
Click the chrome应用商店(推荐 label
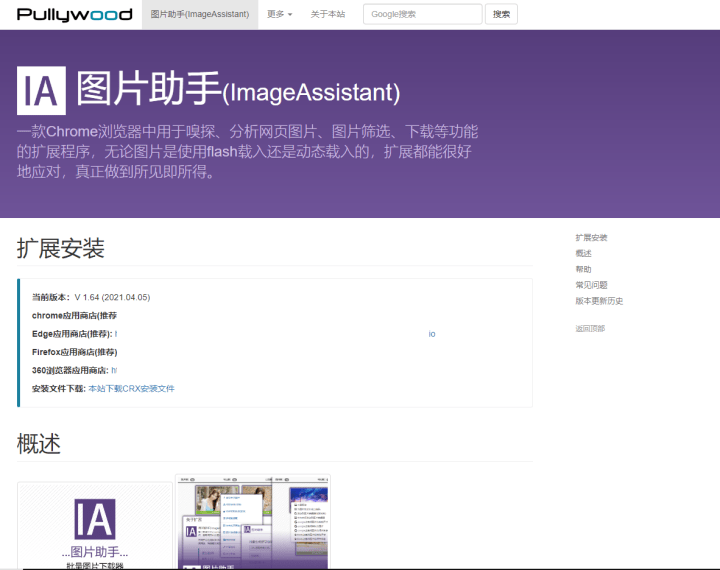pos(74,316)
